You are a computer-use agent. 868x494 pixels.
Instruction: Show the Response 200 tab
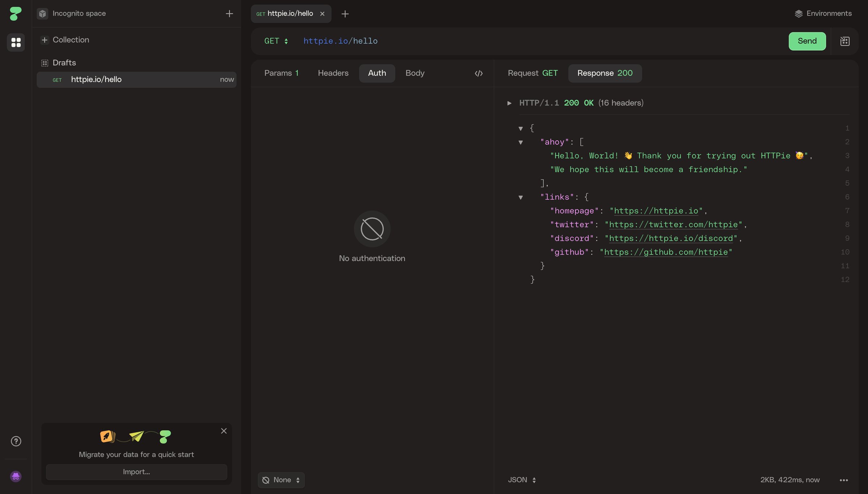coord(605,73)
